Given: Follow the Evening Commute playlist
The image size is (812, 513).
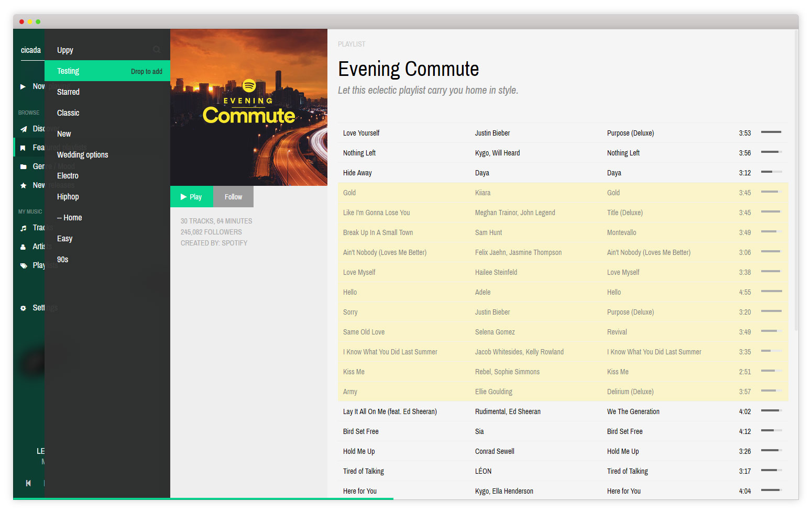Looking at the screenshot, I should 234,196.
